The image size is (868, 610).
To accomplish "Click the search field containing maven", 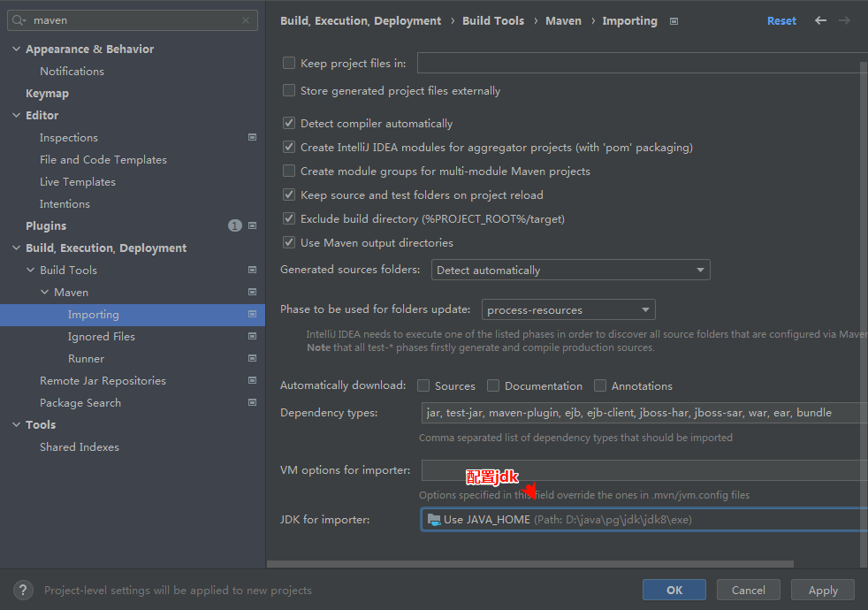I will (133, 20).
